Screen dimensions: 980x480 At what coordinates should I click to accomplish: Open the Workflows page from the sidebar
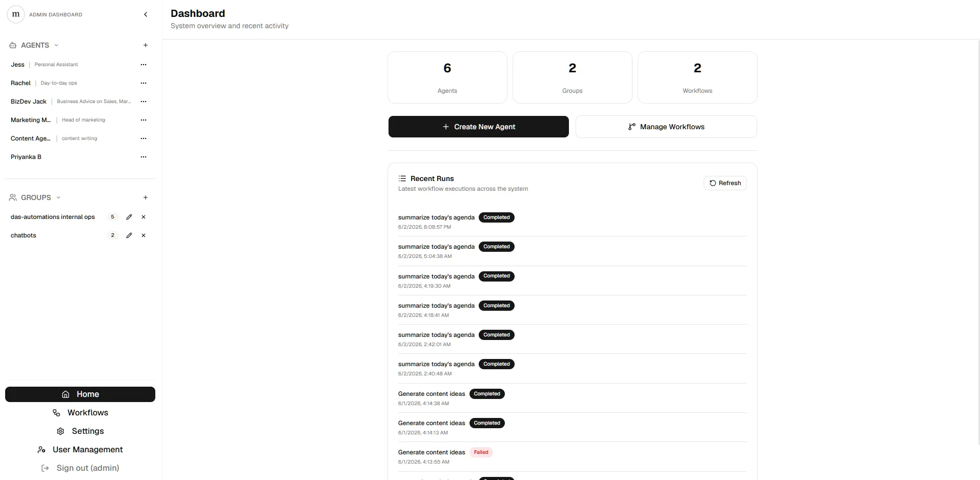pos(80,413)
